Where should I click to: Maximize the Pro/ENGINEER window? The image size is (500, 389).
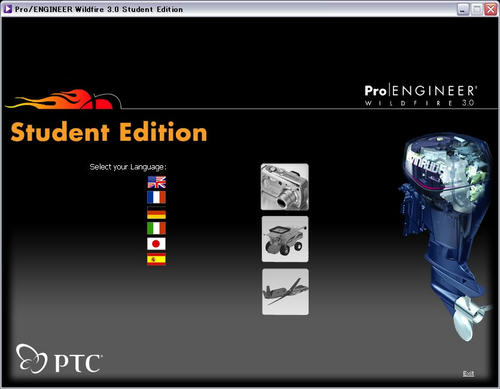tap(477, 9)
